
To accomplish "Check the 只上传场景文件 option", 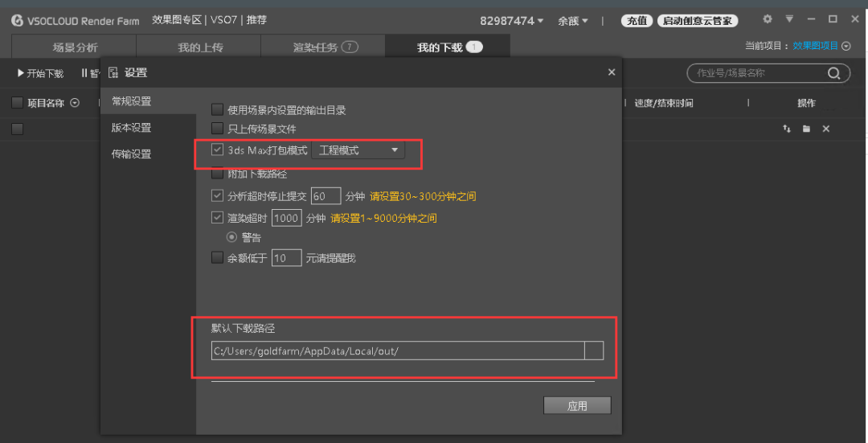I will pyautogui.click(x=217, y=129).
